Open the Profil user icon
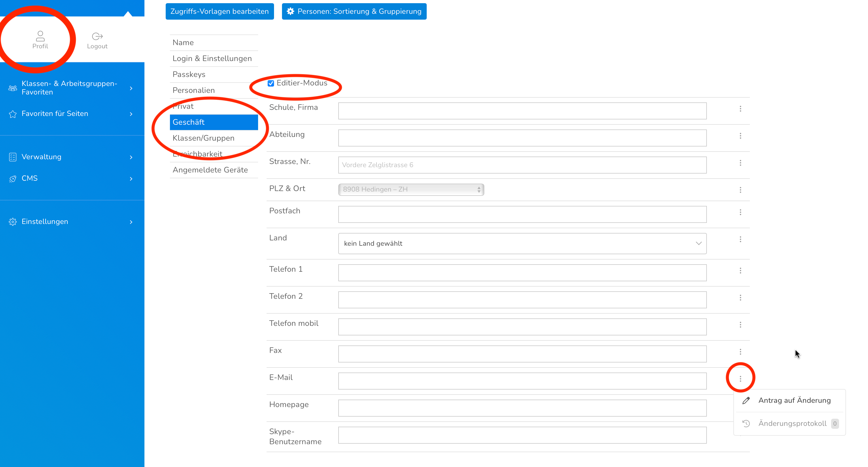This screenshot has width=868, height=467. [40, 36]
